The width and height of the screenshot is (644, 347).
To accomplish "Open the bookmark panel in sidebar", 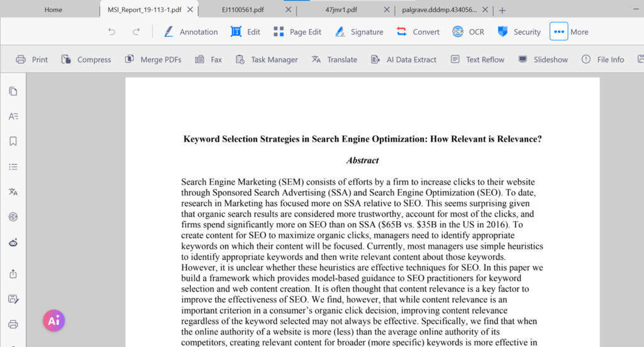I will pyautogui.click(x=13, y=142).
